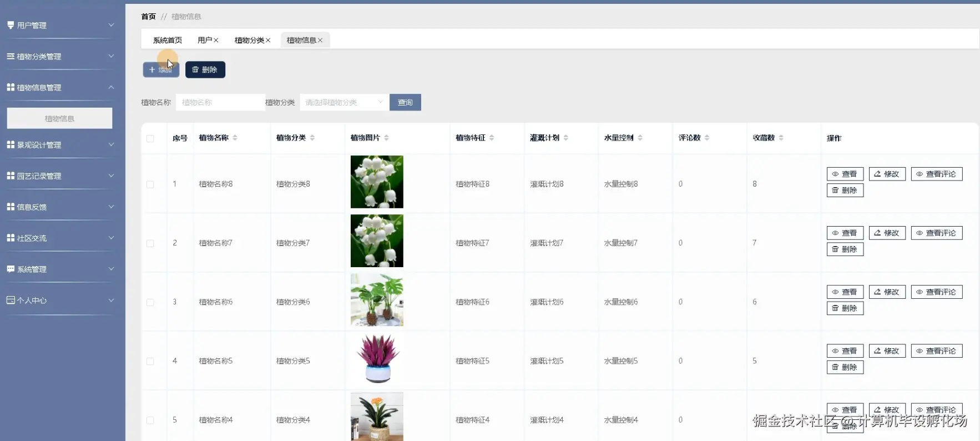
Task: Click 查看 for 植物名称6 row
Action: pyautogui.click(x=845, y=292)
